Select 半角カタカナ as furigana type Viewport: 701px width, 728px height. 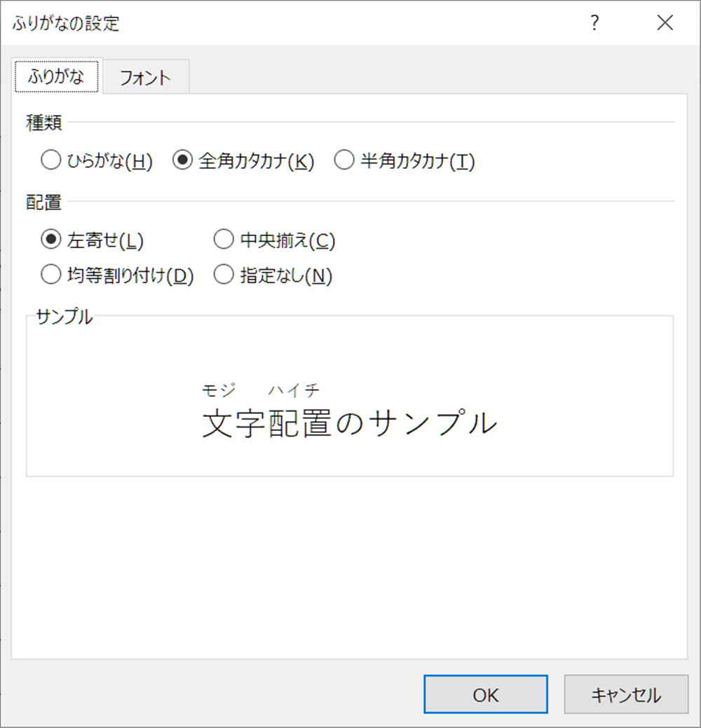click(x=343, y=160)
